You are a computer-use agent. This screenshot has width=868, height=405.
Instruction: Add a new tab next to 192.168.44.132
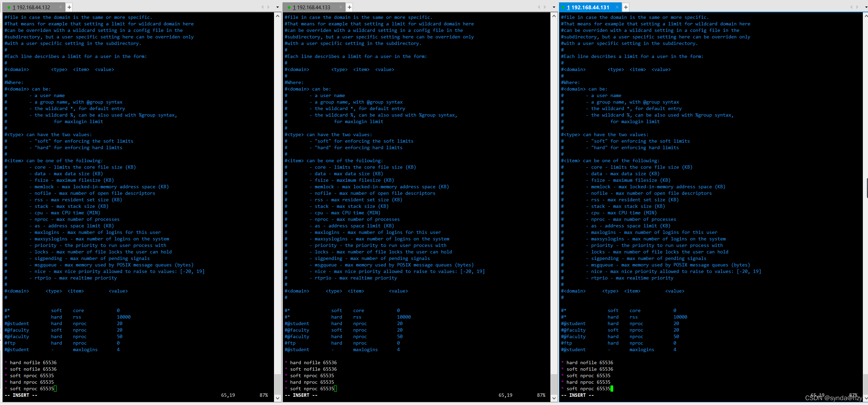click(69, 7)
